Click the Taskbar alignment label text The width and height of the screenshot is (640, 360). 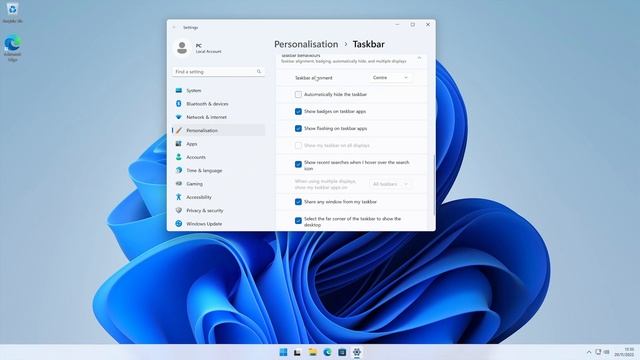pyautogui.click(x=313, y=78)
